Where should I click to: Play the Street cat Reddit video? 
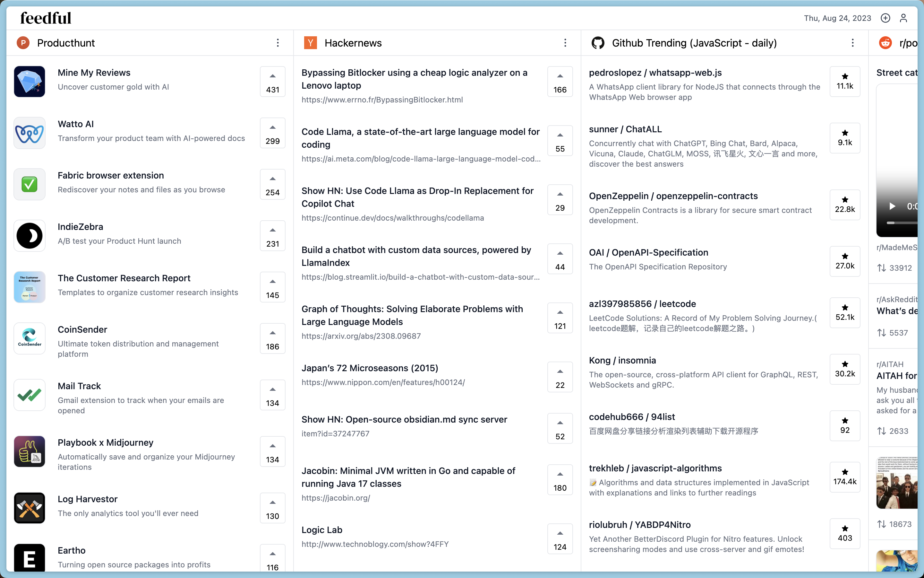(x=892, y=206)
